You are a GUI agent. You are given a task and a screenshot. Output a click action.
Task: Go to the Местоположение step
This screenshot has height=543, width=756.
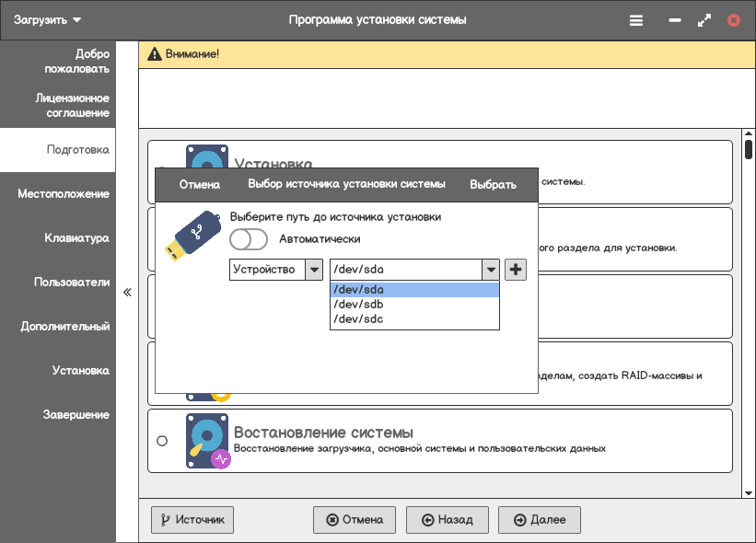[x=64, y=194]
